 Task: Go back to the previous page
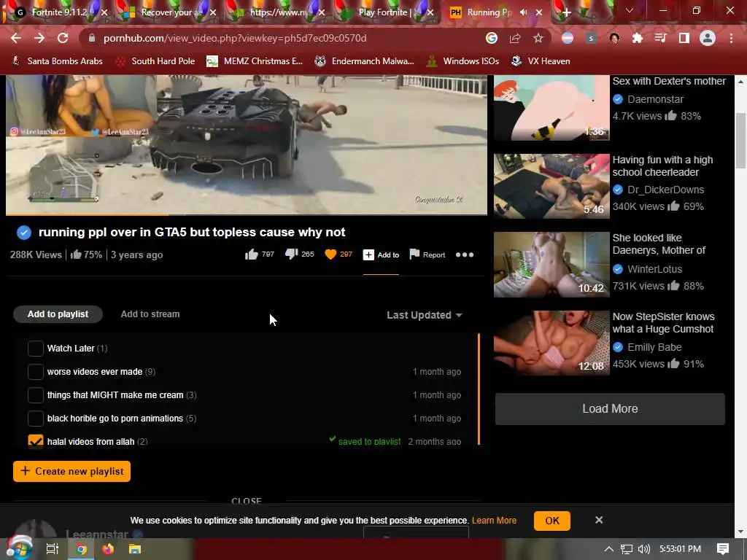click(x=16, y=38)
